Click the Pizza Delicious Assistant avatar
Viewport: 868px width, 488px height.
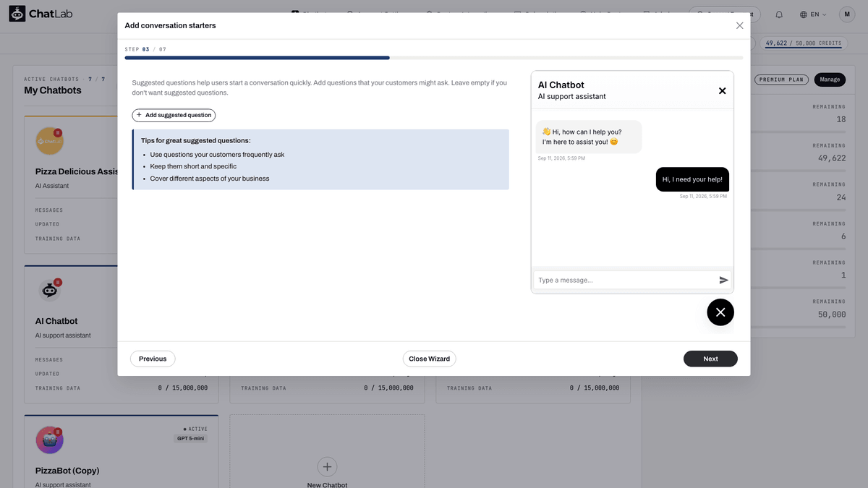[x=50, y=141]
